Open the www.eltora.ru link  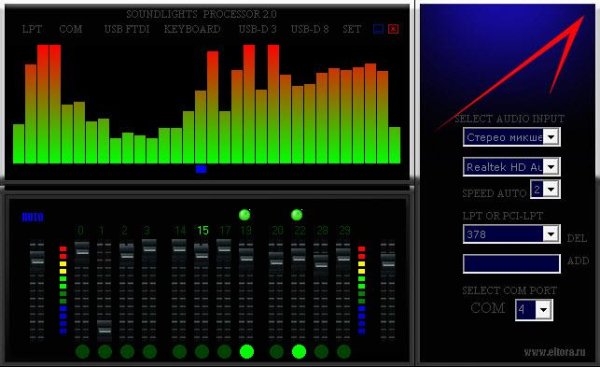(554, 352)
